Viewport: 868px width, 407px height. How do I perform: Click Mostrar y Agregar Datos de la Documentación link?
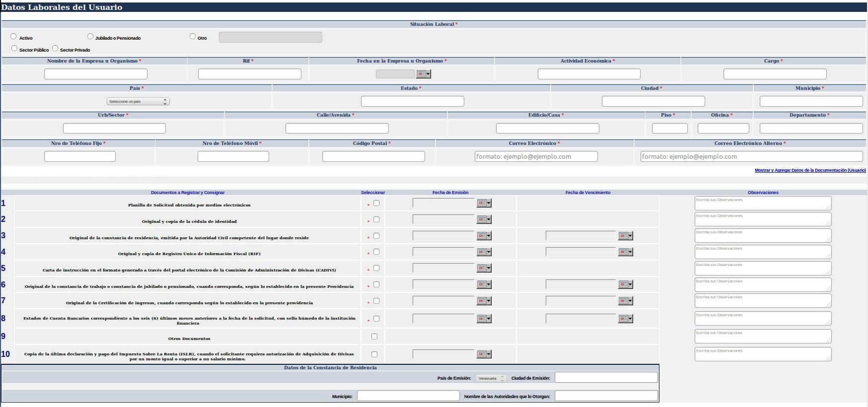click(x=810, y=170)
